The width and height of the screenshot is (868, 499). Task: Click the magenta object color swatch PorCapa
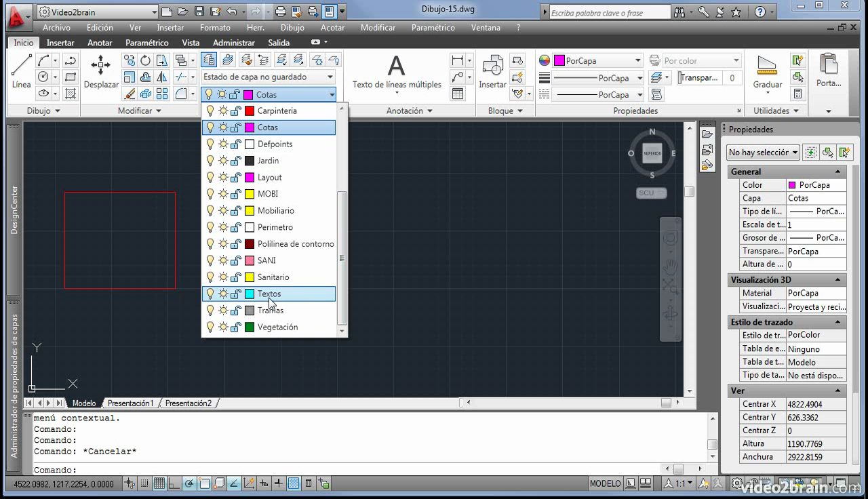pos(559,60)
